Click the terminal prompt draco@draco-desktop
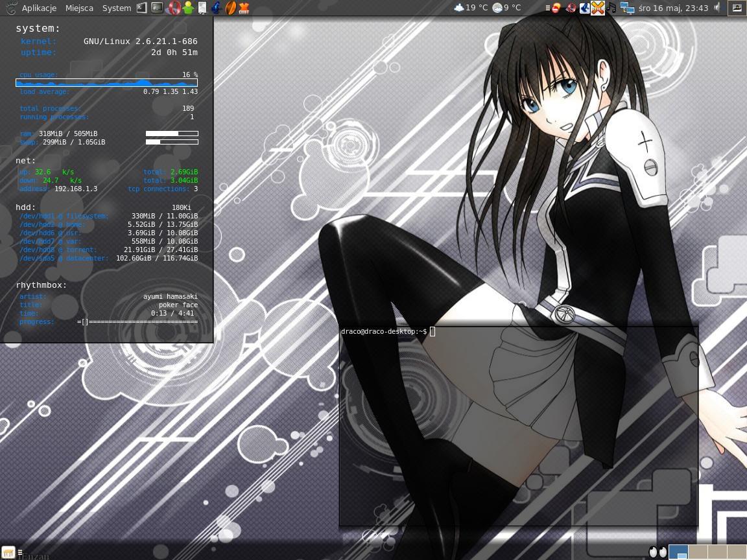747x560 pixels. (x=383, y=331)
